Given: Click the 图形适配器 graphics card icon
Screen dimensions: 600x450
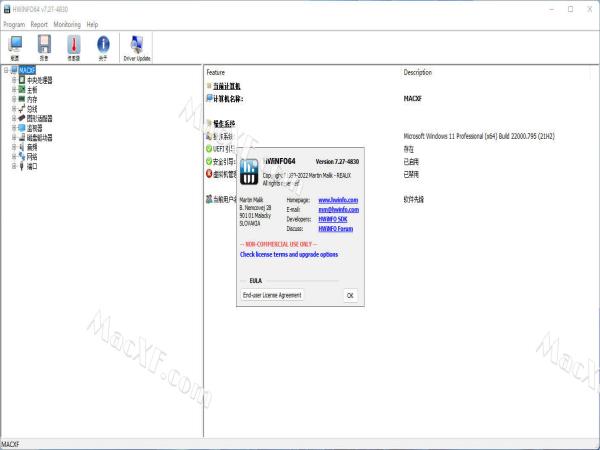Looking at the screenshot, I should tap(22, 118).
